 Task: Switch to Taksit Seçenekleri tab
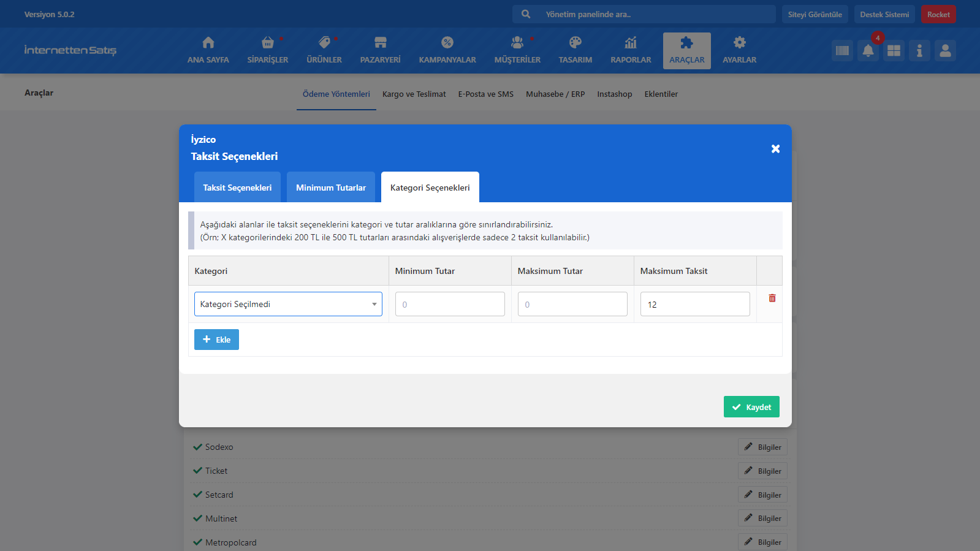[x=237, y=188]
